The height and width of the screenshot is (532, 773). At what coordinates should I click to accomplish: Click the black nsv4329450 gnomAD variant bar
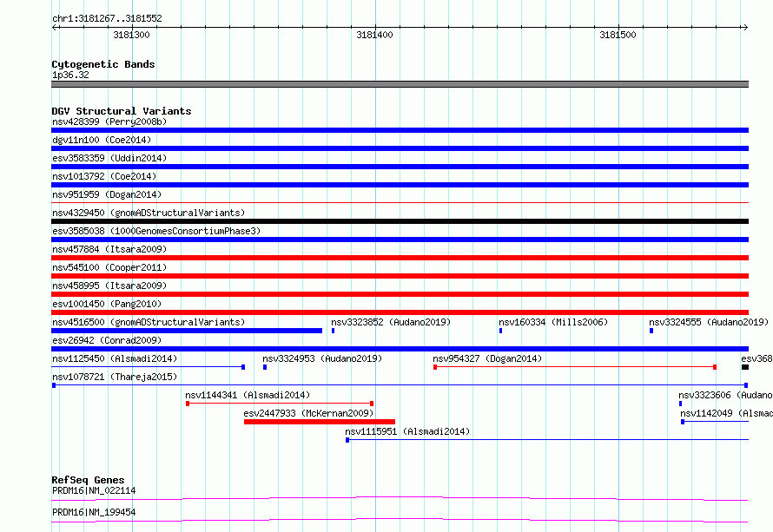(400, 221)
